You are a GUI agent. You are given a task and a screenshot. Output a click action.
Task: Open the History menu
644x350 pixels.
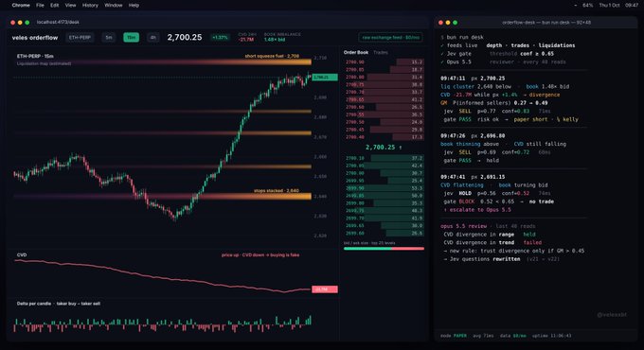coord(90,6)
